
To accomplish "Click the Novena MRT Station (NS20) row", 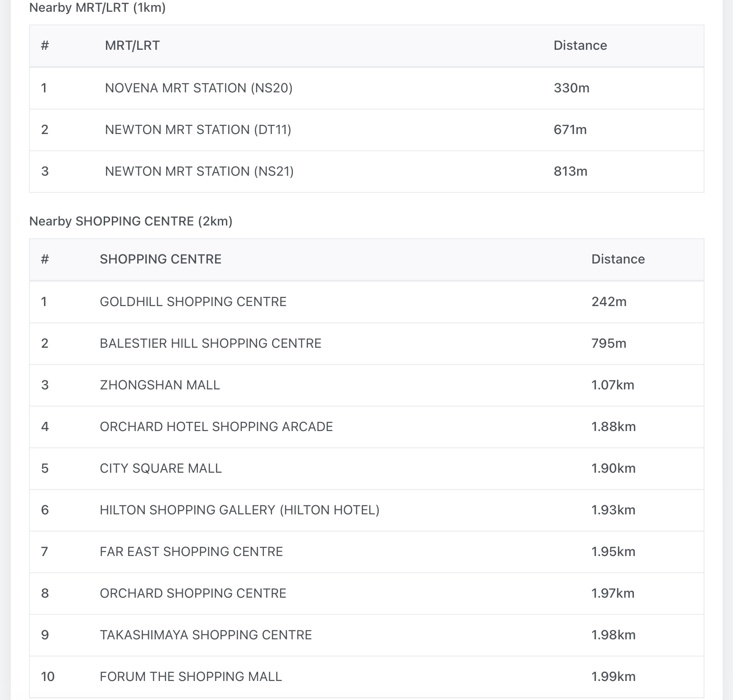I will 198,88.
